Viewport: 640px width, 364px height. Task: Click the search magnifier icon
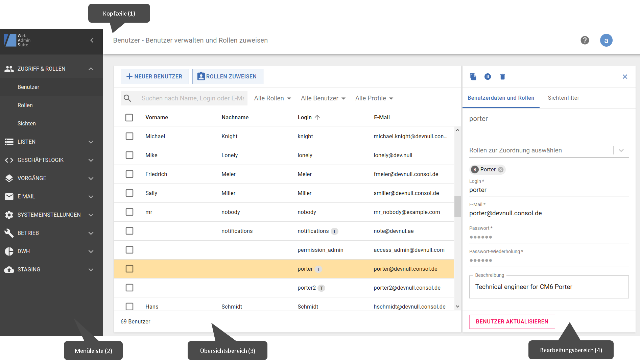(x=127, y=98)
